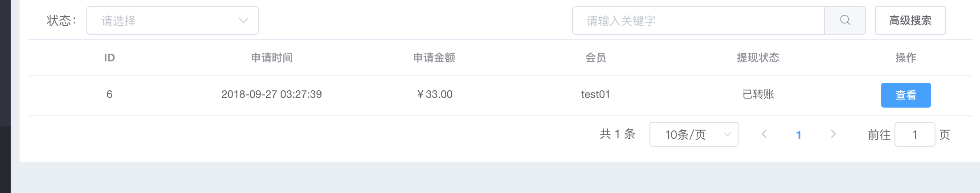Click the 申请时间 column header
The image size is (980, 193).
272,58
